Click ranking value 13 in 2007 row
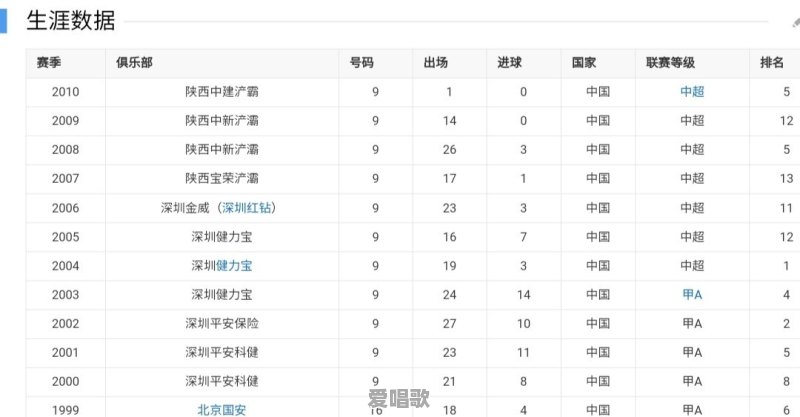The image size is (800, 417). (x=786, y=179)
